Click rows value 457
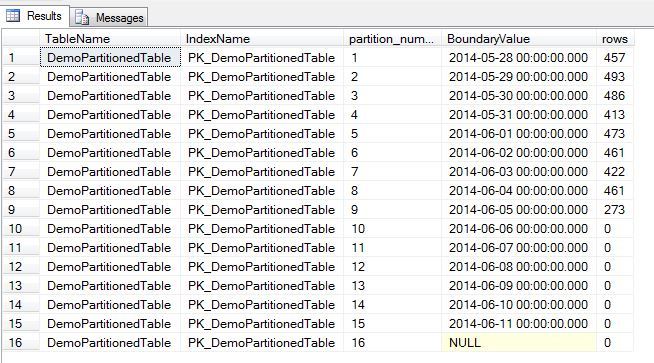Image resolution: width=654 pixels, height=363 pixels. tap(615, 58)
